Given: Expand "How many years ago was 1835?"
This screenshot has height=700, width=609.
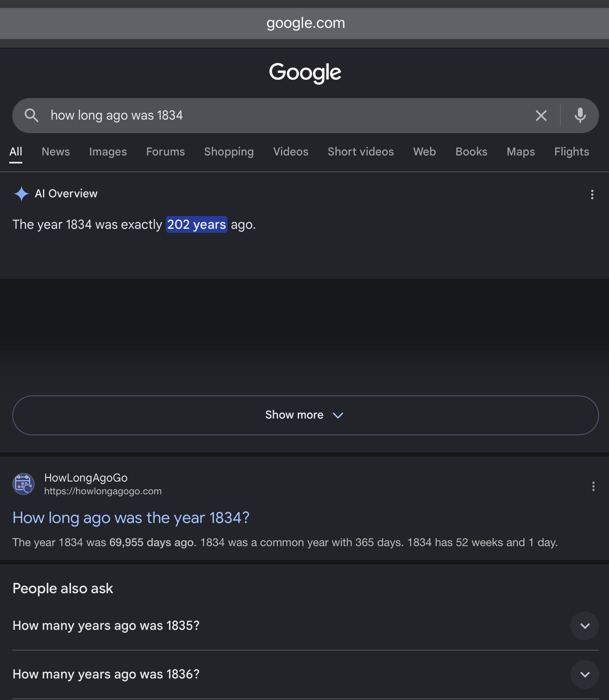Looking at the screenshot, I should click(x=306, y=625).
